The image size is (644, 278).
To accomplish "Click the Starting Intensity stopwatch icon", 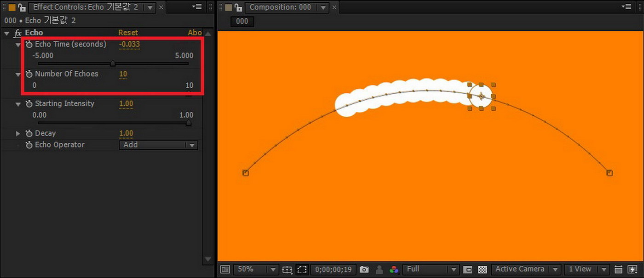I will coord(29,104).
